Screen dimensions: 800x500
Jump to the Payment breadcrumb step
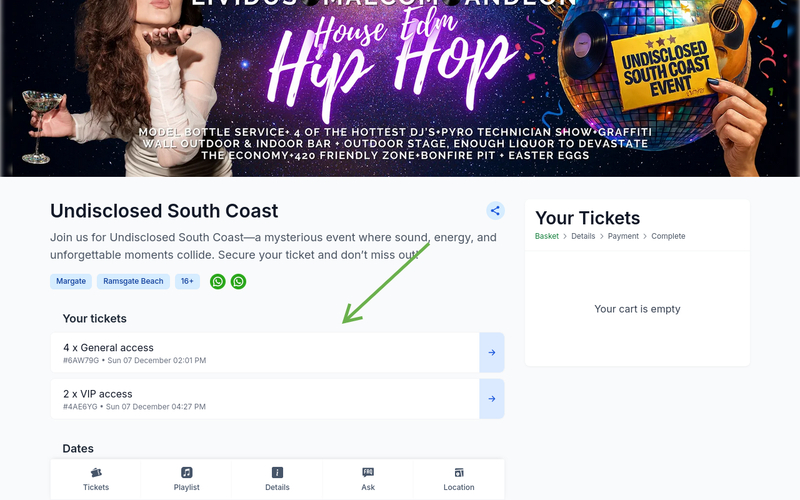point(623,236)
